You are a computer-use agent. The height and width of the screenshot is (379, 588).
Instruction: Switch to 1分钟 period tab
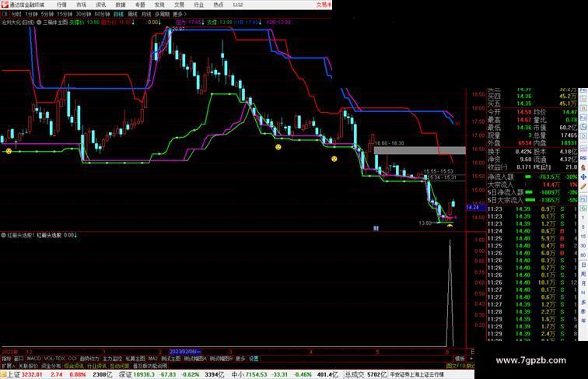tap(31, 14)
